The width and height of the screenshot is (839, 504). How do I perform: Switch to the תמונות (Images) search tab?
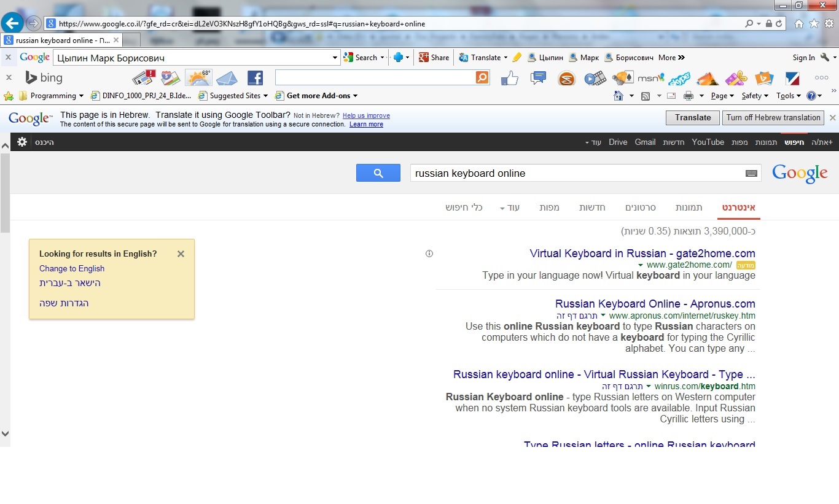point(689,207)
